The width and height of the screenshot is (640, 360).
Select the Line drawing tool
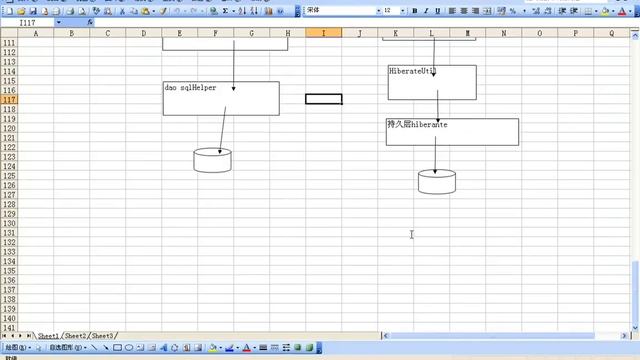point(94,348)
